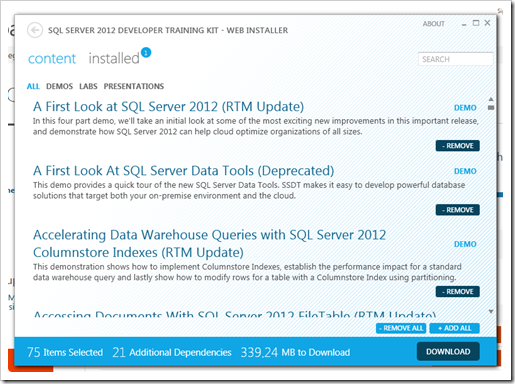
Task: Open Accelerating Data Warehouse Queries title
Action: tap(210, 244)
